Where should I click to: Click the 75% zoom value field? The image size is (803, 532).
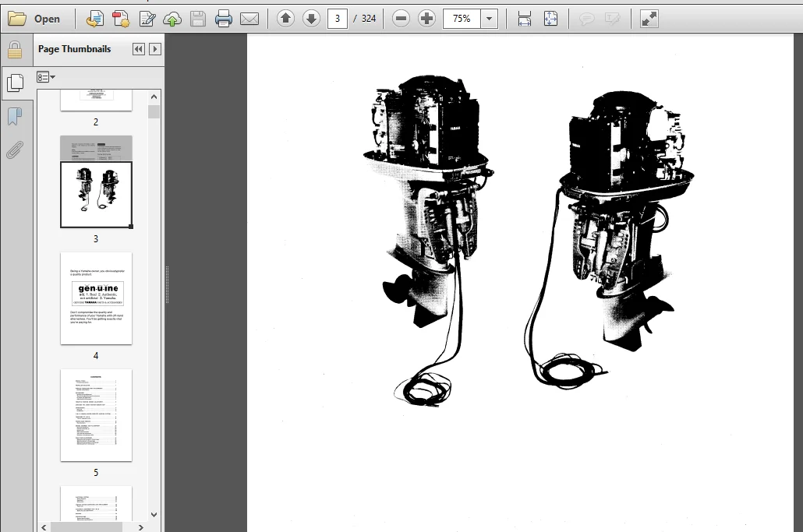click(x=462, y=19)
